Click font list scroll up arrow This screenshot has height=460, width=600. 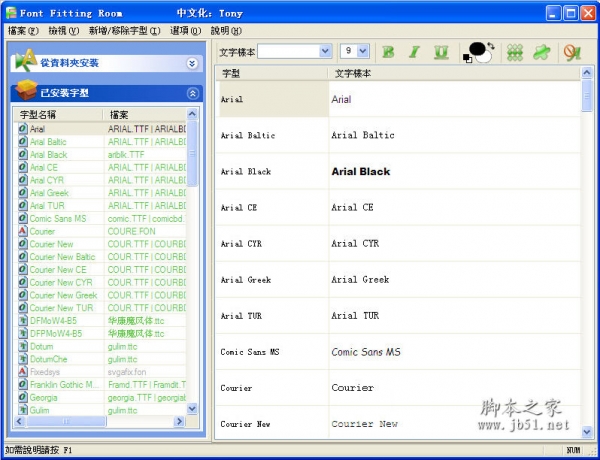coord(192,114)
